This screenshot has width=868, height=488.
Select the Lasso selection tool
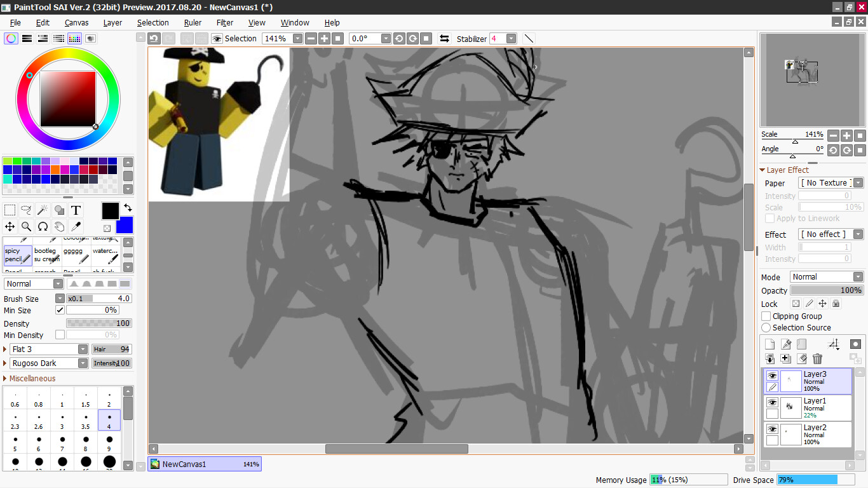(26, 210)
